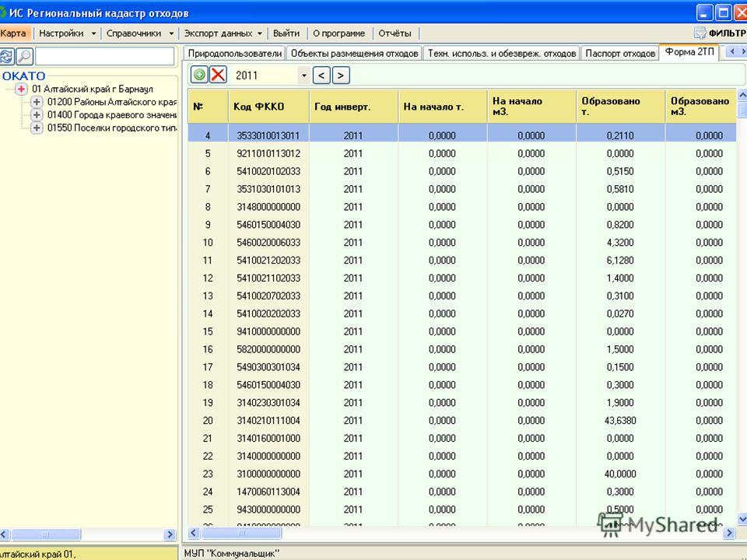Click the table vertical scrollbar up arrow
The image size is (747, 560).
point(742,95)
